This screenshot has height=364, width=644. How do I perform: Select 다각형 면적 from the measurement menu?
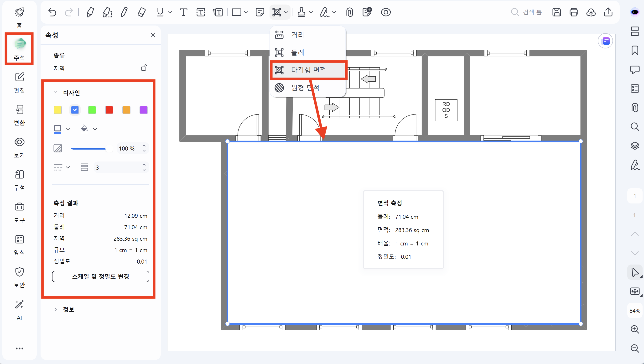coord(308,70)
